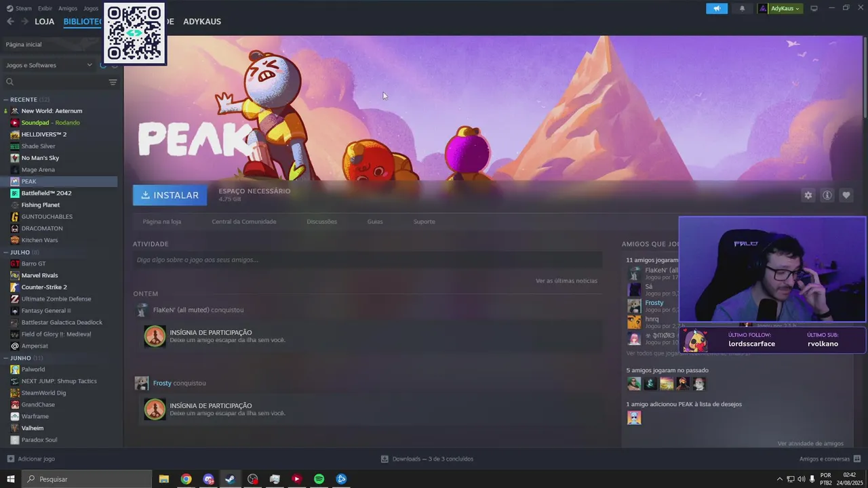This screenshot has width=868, height=488.
Task: Open the Jogos menu
Action: point(91,8)
